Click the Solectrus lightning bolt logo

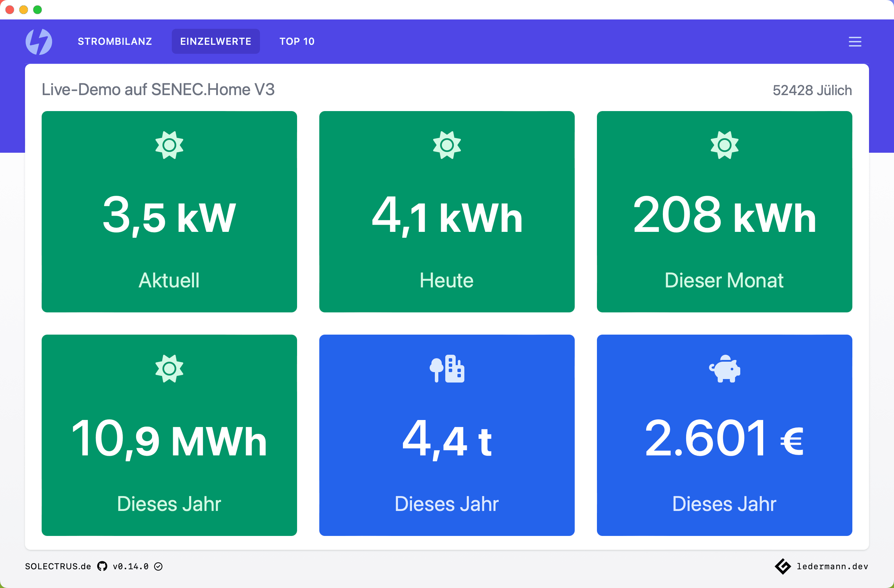pyautogui.click(x=39, y=41)
